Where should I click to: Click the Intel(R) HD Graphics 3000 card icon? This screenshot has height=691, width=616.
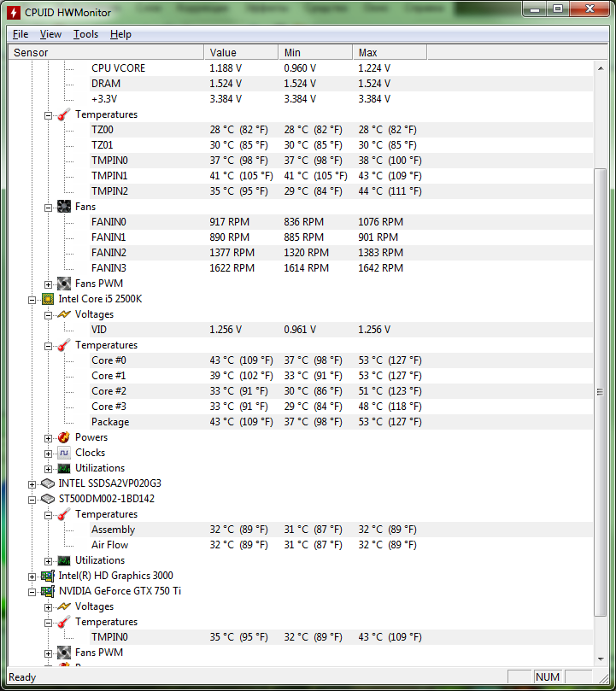pyautogui.click(x=48, y=576)
